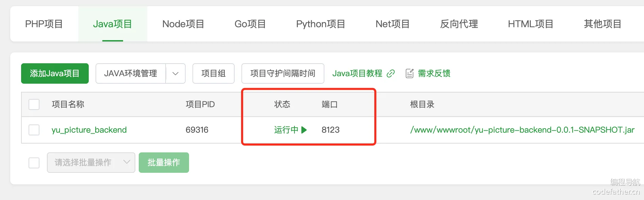This screenshot has width=644, height=200.
Task: Click the 需求反馈 link
Action: (434, 73)
